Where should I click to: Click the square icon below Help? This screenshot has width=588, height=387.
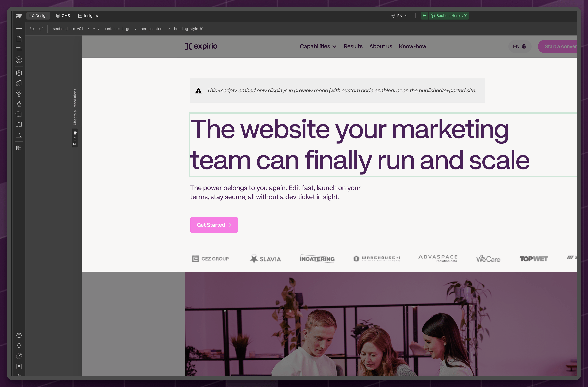click(19, 366)
